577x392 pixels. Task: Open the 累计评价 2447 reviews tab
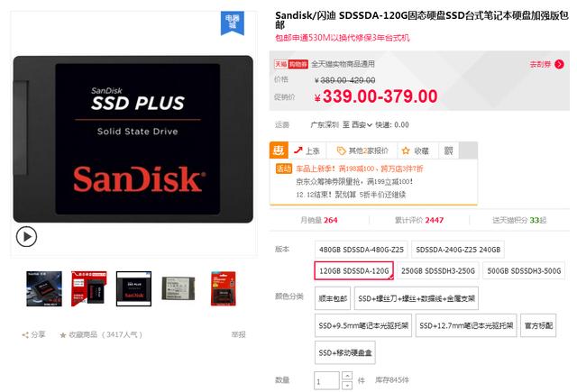(x=418, y=220)
